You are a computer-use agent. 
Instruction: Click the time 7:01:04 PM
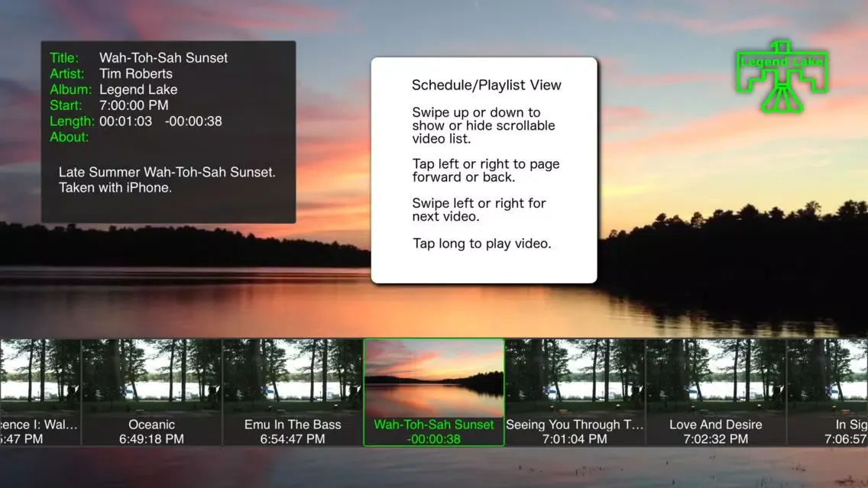click(x=575, y=439)
